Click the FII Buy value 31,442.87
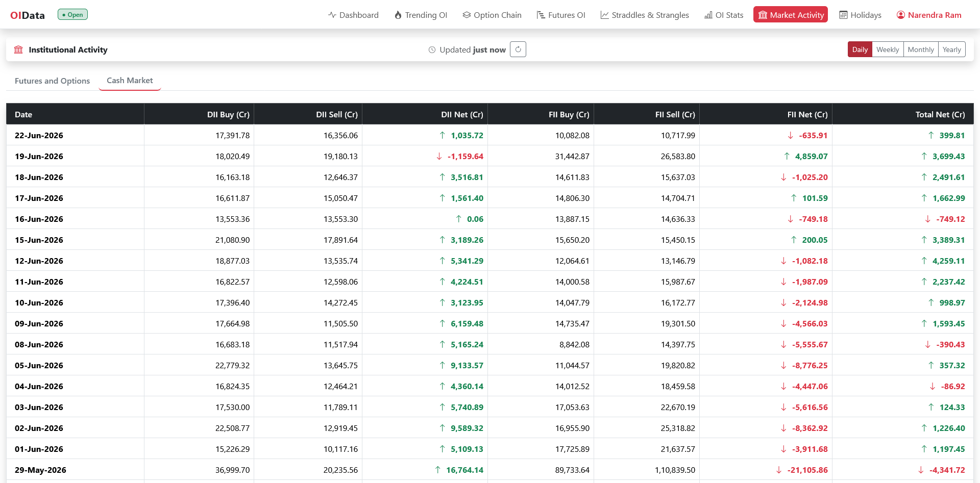This screenshot has height=483, width=980. point(572,156)
